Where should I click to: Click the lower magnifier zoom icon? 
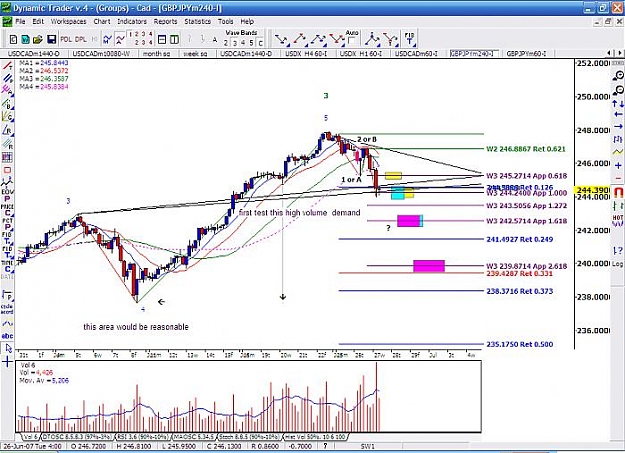[x=618, y=90]
